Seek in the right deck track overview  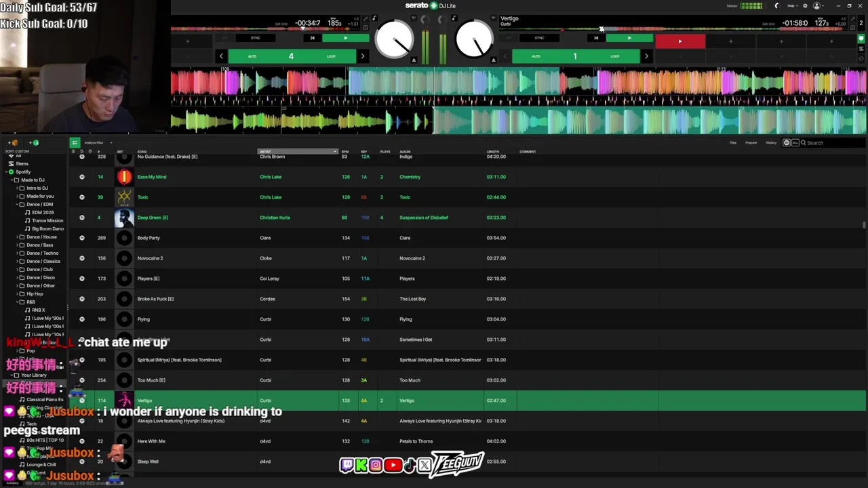[x=671, y=29]
